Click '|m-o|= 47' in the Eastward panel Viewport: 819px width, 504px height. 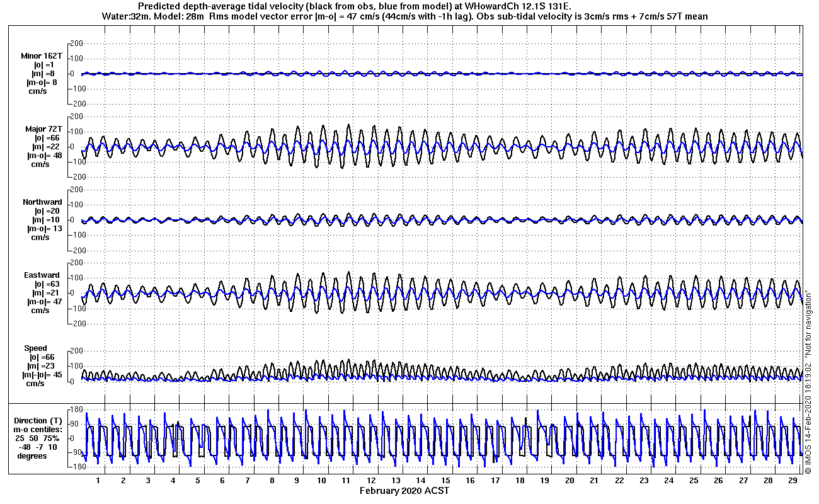44,302
